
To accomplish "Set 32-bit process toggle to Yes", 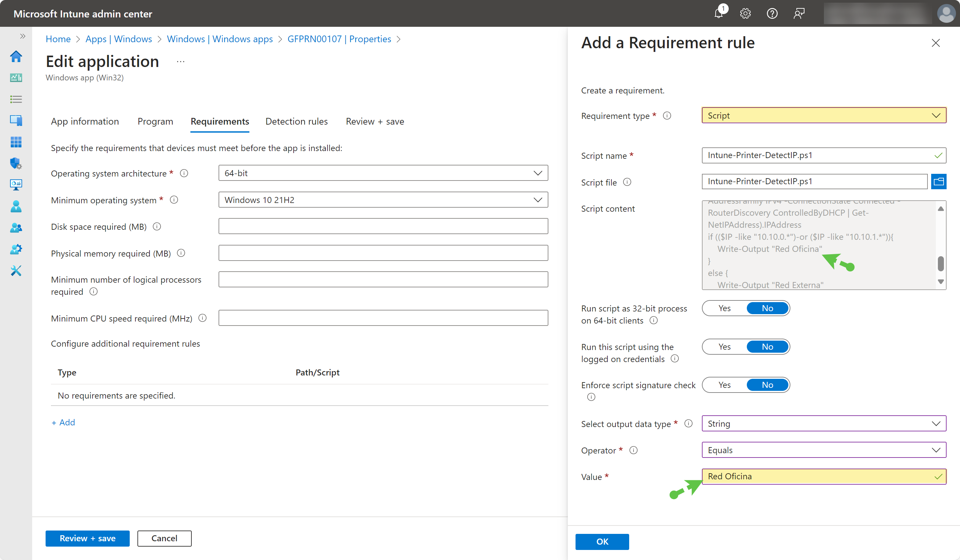I will pyautogui.click(x=724, y=308).
